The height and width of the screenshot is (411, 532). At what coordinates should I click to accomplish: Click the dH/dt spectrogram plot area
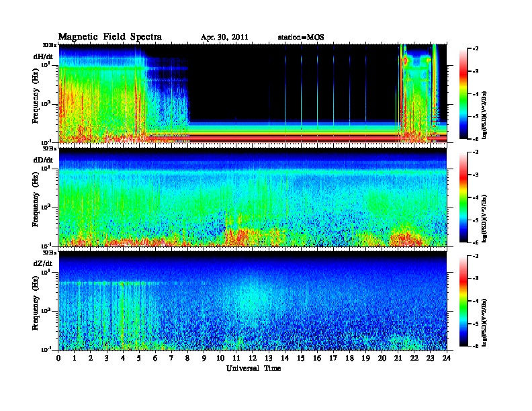(x=253, y=93)
